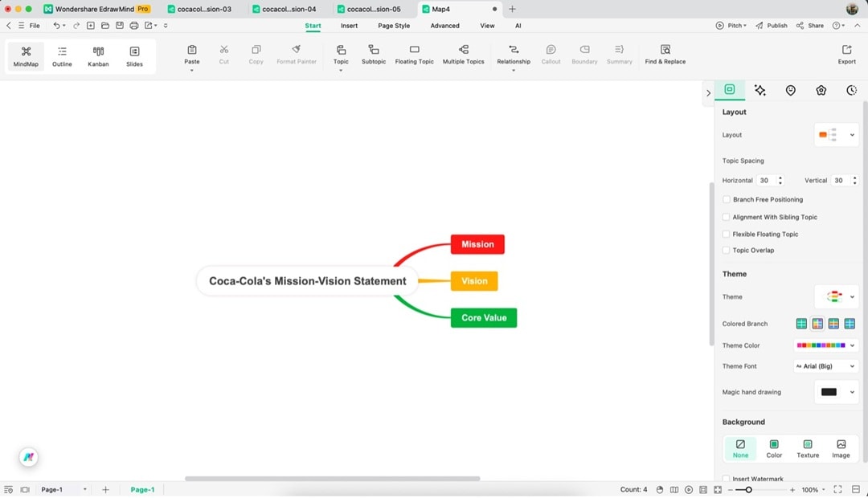Open the Theme dropdown

(836, 296)
